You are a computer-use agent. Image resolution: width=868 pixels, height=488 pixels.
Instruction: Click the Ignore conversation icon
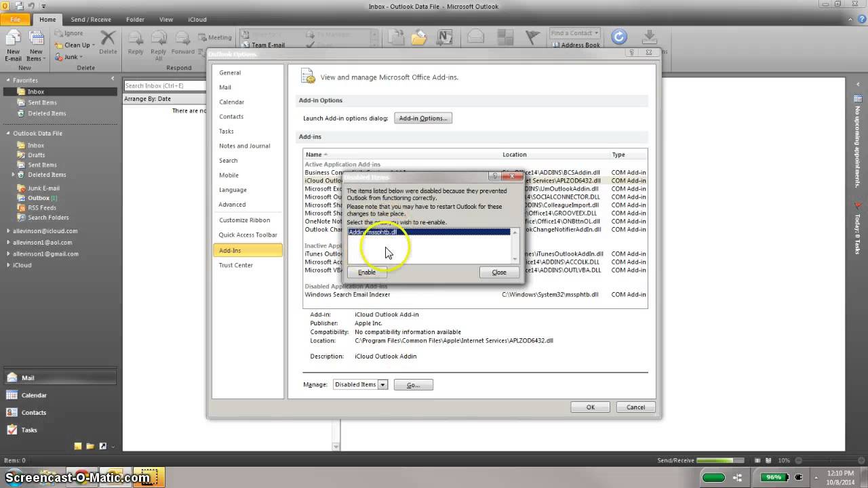(60, 33)
